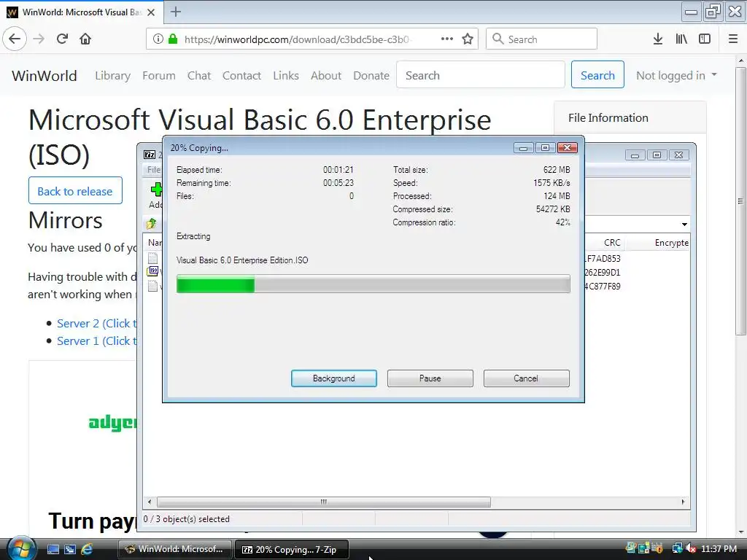The width and height of the screenshot is (747, 560).
Task: Open the WinWorld Links page
Action: click(286, 75)
